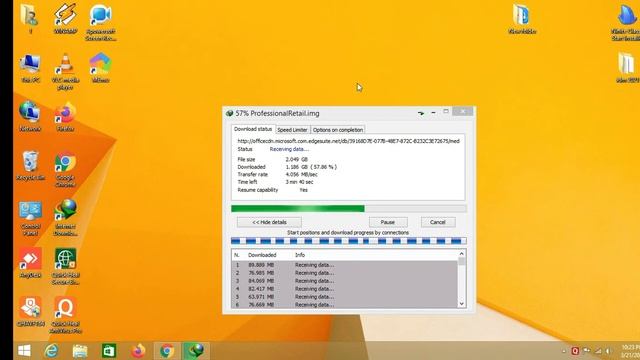Open the Recycle Bin
This screenshot has height=360, width=640.
30,165
